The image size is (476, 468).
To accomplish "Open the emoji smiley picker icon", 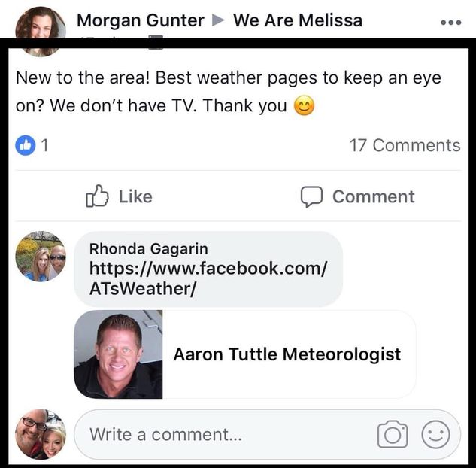I will pos(435,435).
